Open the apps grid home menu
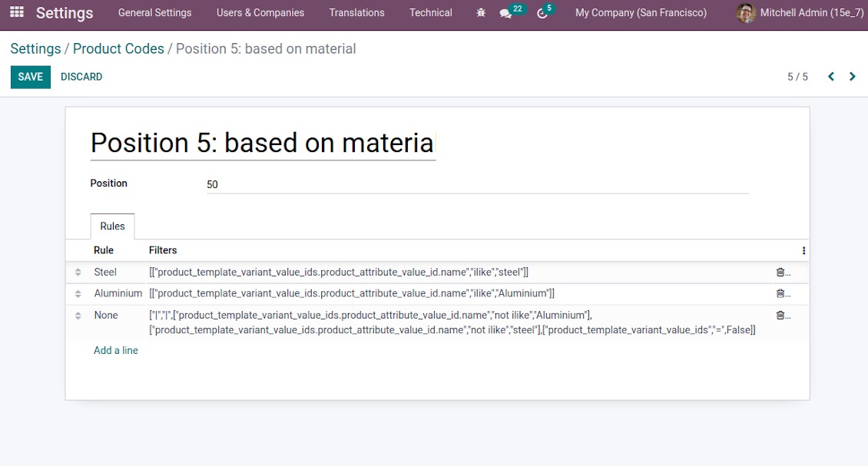 point(17,13)
